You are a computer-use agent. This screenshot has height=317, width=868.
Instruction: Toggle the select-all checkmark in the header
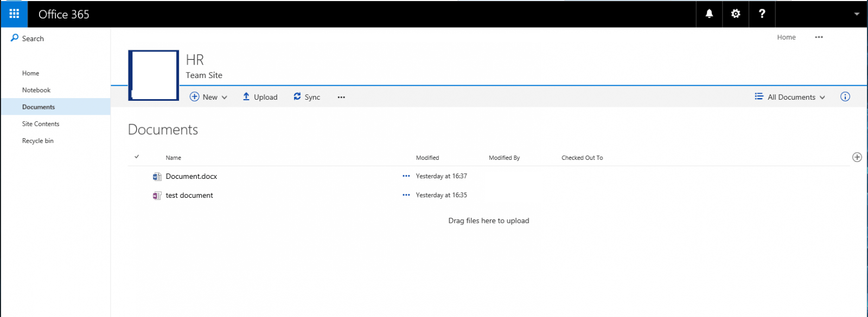point(137,157)
